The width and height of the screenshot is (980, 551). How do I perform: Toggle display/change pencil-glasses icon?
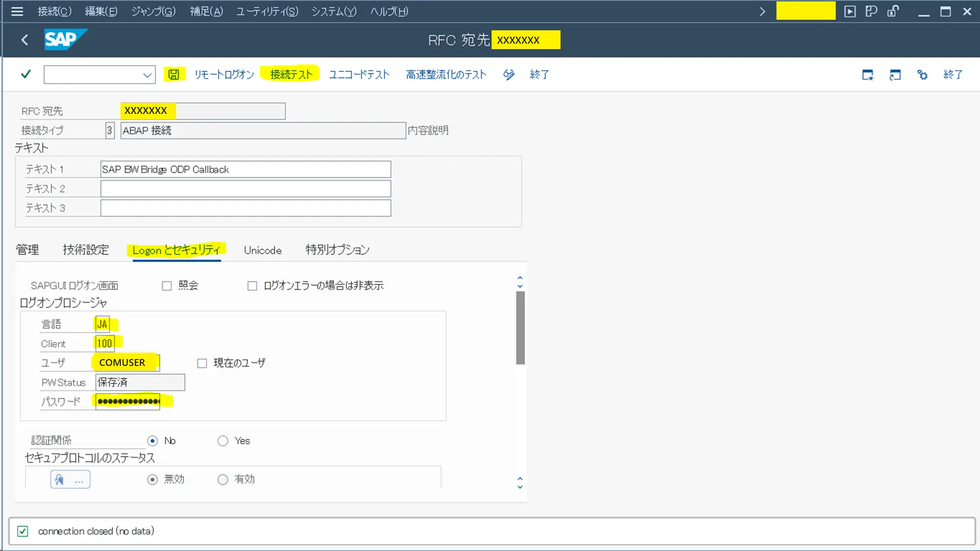[x=509, y=74]
